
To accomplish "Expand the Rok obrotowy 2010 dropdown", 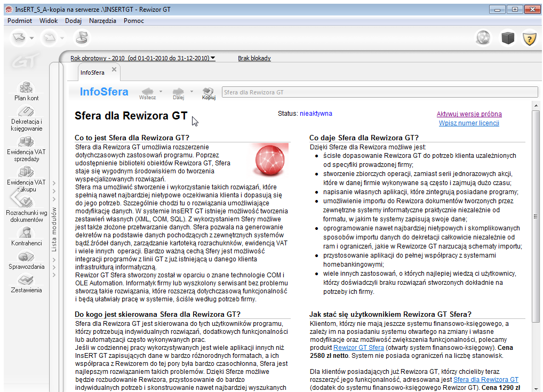I will (213, 58).
